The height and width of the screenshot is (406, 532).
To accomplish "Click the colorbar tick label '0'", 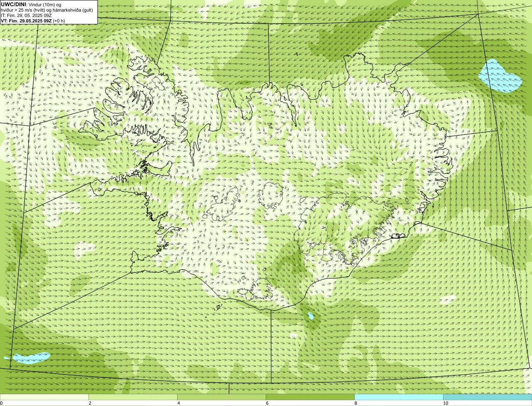I will pyautogui.click(x=1, y=403).
